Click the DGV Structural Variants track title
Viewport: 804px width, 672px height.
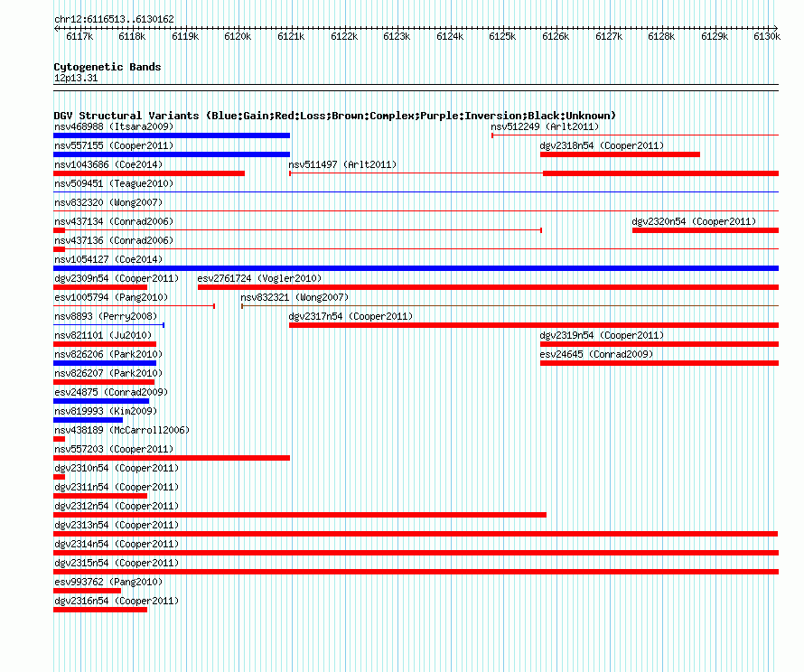pyautogui.click(x=335, y=116)
